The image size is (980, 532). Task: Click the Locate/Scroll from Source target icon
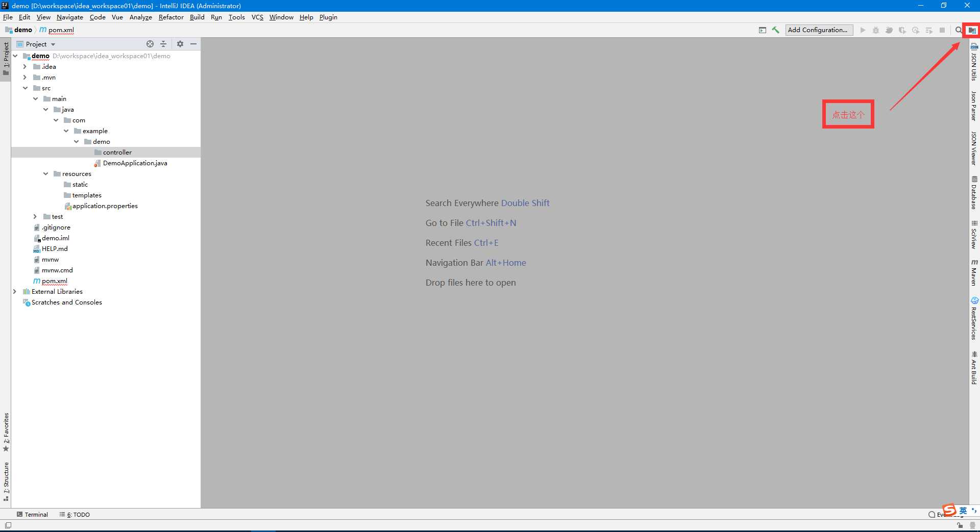coord(150,44)
